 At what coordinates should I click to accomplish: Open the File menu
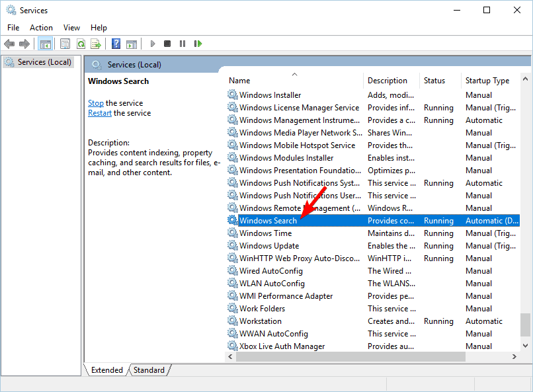[13, 28]
